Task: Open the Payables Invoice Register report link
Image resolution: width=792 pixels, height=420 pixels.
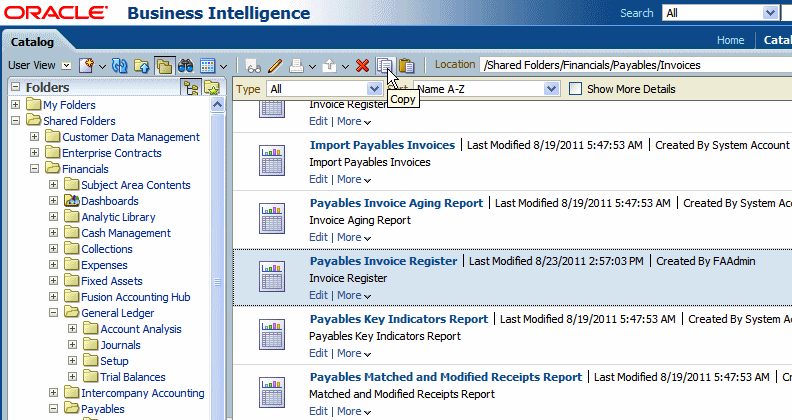Action: (x=383, y=261)
